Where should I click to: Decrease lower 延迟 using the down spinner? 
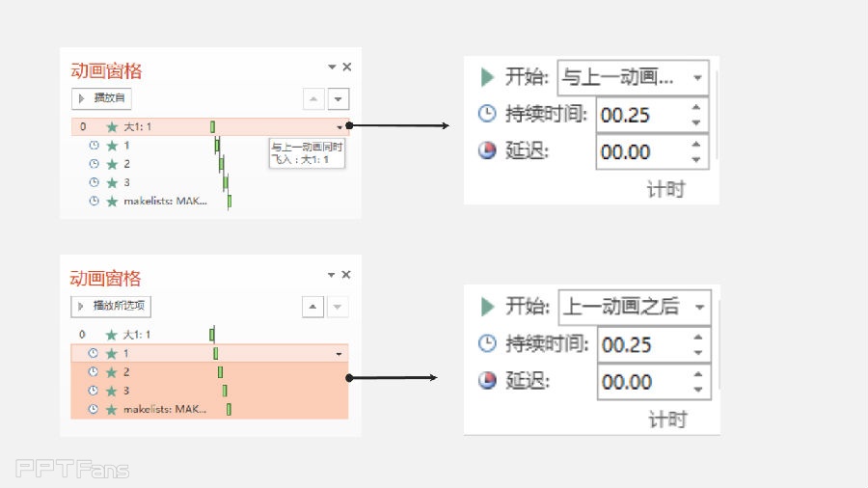698,390
